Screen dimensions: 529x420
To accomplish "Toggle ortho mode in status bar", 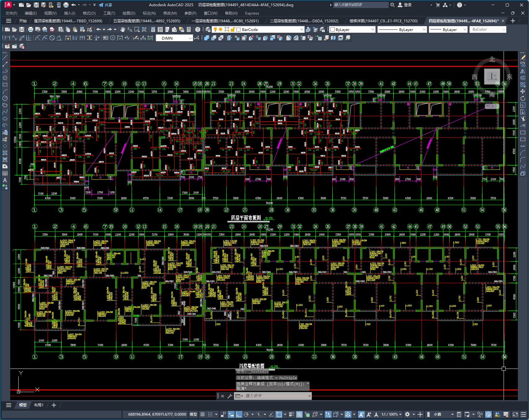I will (239, 414).
